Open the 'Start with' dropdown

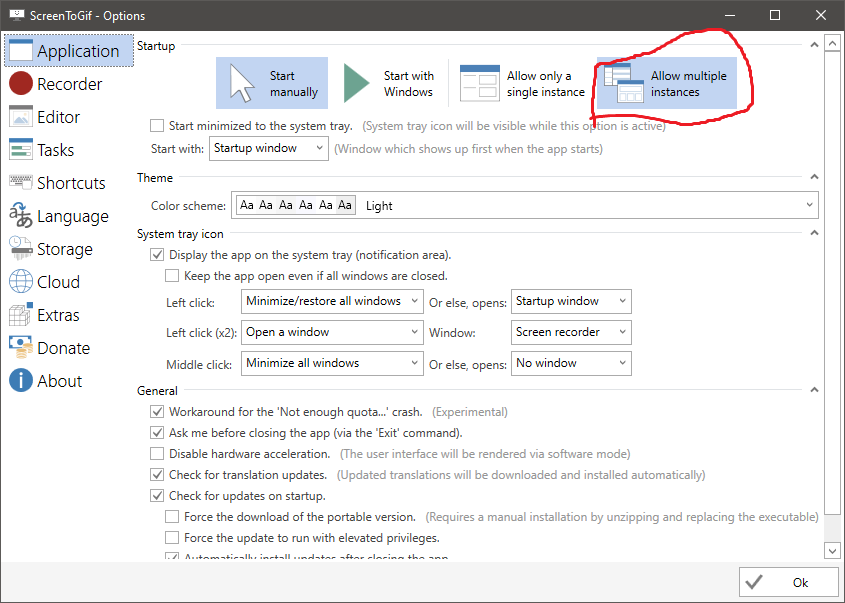click(270, 147)
